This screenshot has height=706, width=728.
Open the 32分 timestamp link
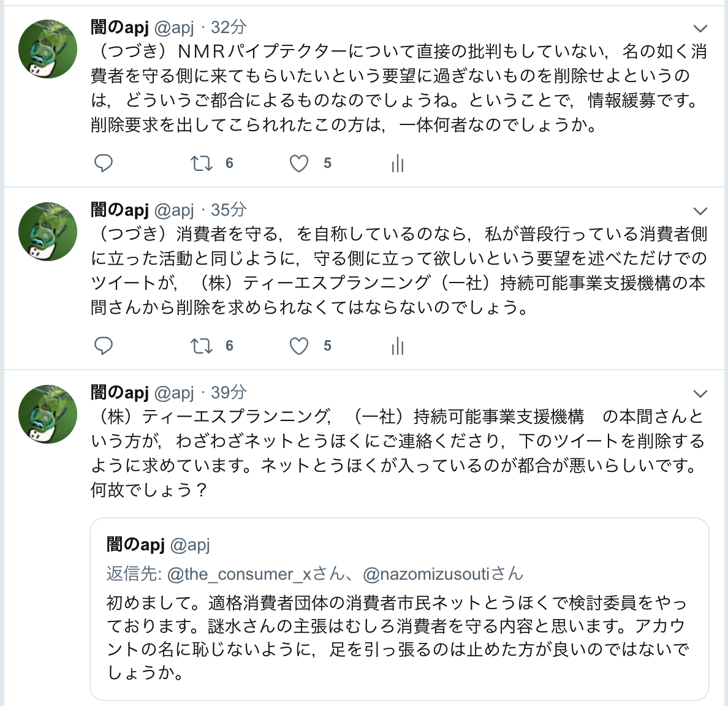[229, 27]
